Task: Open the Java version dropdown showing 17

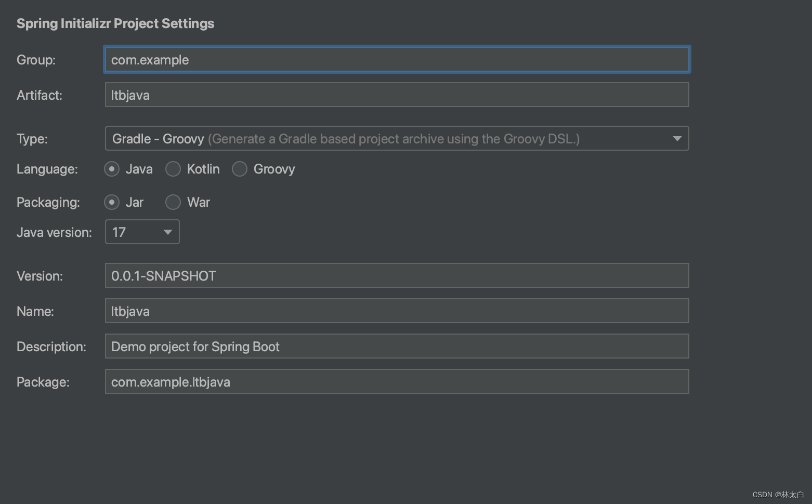Action: click(x=142, y=232)
